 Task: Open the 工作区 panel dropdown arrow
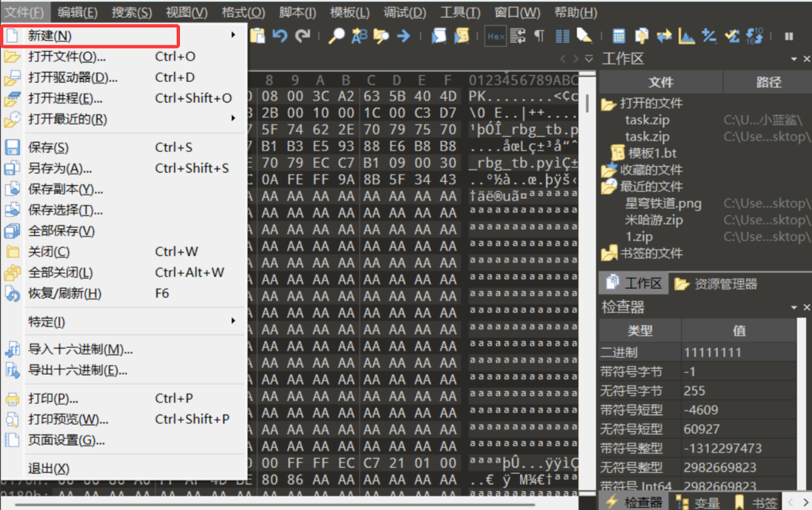pyautogui.click(x=794, y=59)
